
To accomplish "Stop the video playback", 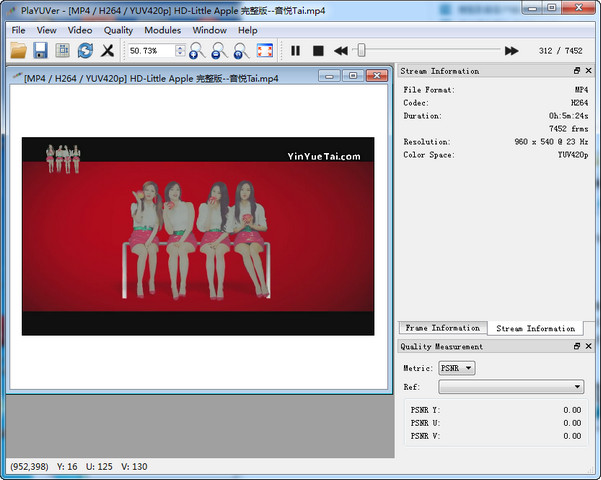I will point(318,50).
